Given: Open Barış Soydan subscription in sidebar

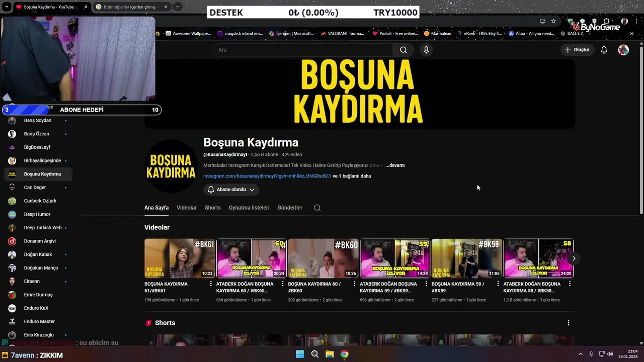Looking at the screenshot, I should 38,121.
